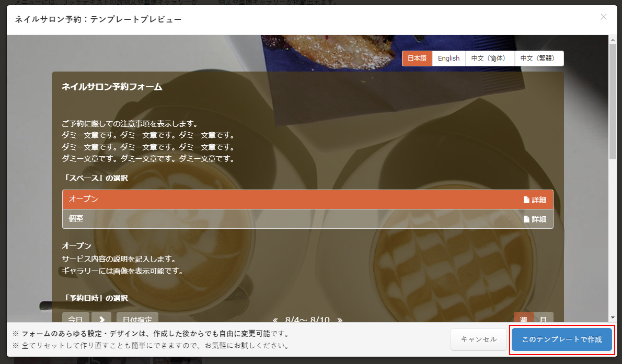Select the オープン space option
Viewport: 622px width, 364px height.
[x=287, y=199]
